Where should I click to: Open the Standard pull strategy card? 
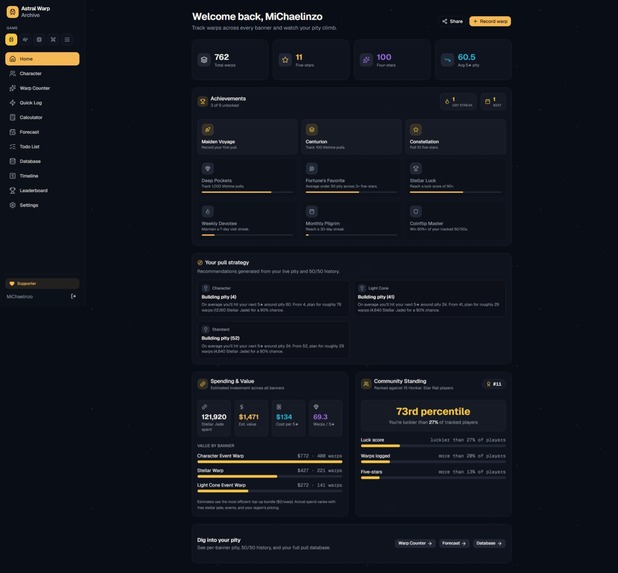tap(273, 340)
